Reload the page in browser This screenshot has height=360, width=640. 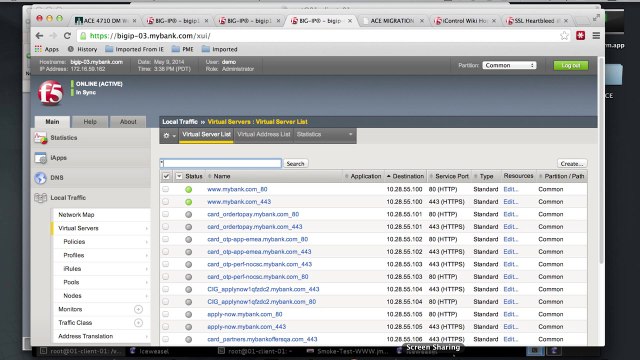[67, 36]
